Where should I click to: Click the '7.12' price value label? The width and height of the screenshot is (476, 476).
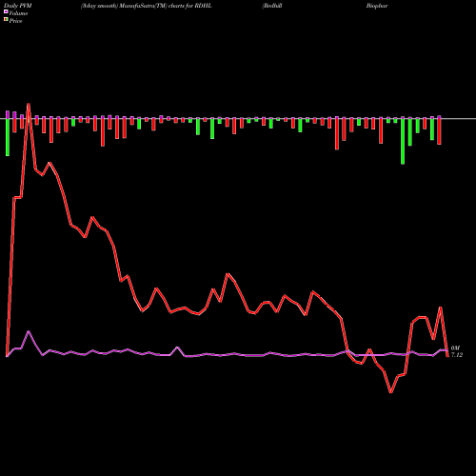pos(457,355)
